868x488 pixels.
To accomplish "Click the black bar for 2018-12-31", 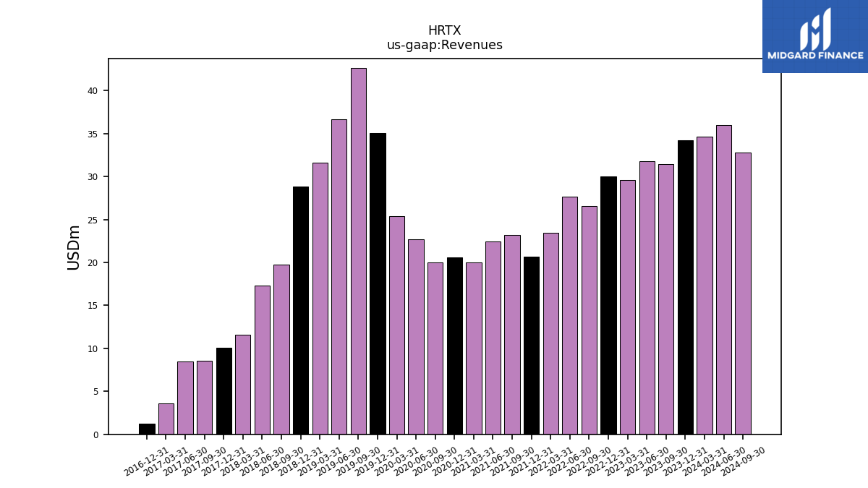I will [x=300, y=311].
